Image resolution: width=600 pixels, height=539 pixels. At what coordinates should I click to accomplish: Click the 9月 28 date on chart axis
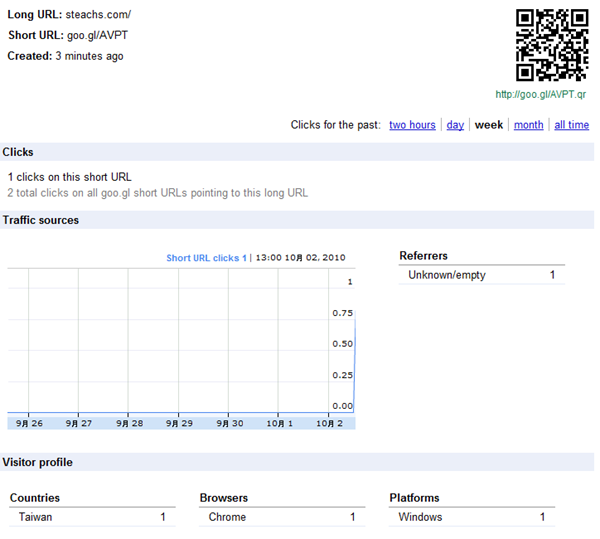coord(129,423)
